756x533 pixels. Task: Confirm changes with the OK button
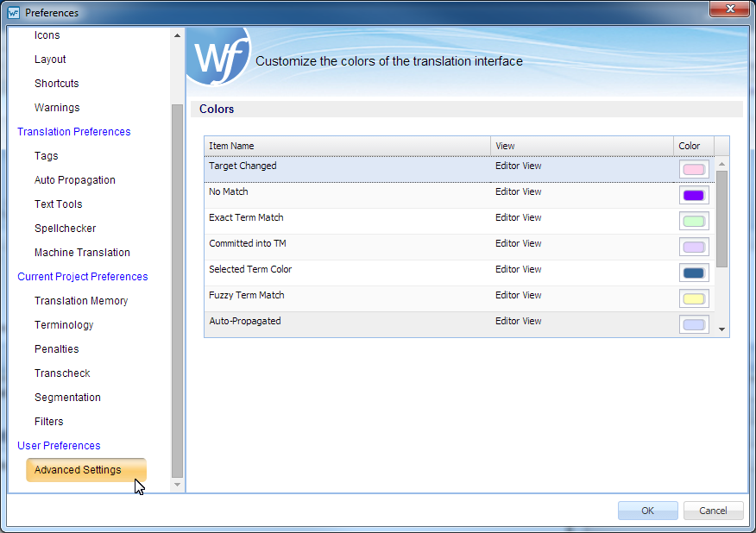pyautogui.click(x=647, y=511)
